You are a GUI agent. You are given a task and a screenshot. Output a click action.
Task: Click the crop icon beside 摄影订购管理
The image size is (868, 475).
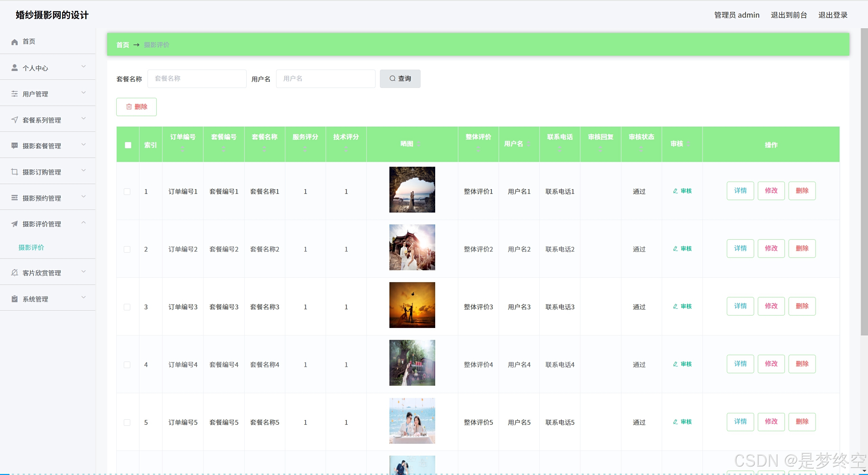14,172
